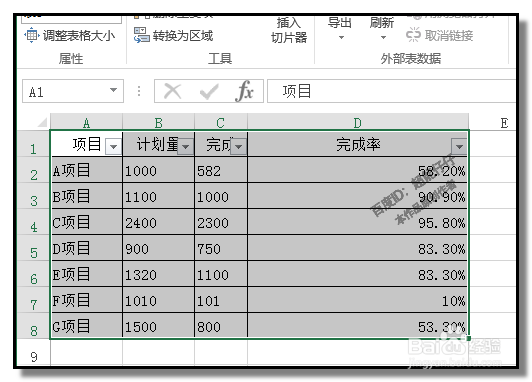Click the insert function fx icon
The height and width of the screenshot is (382, 532).
[x=244, y=91]
